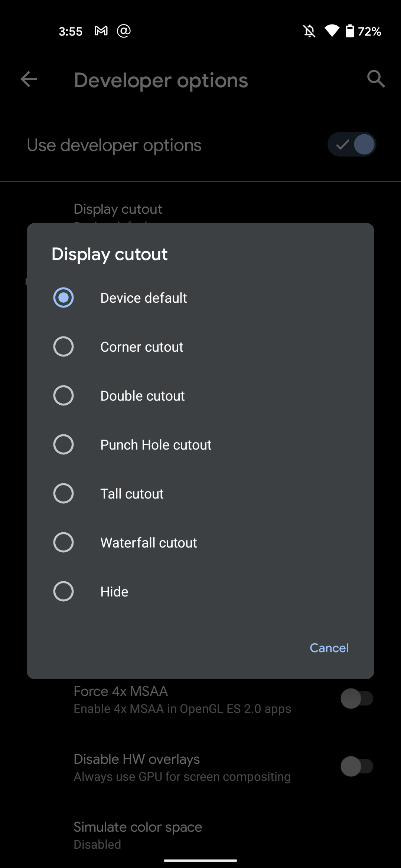
Task: Tap the muted bell status icon
Action: pos(309,31)
